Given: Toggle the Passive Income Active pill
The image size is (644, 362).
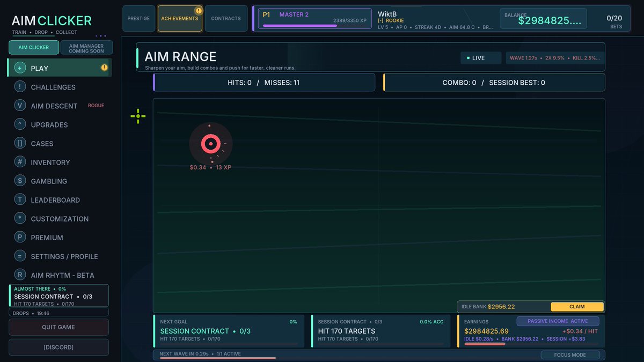Looking at the screenshot, I should click(x=558, y=321).
